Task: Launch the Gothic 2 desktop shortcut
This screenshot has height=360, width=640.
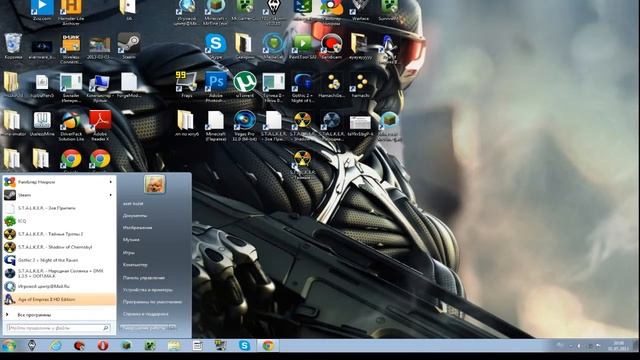Action: pos(302,86)
